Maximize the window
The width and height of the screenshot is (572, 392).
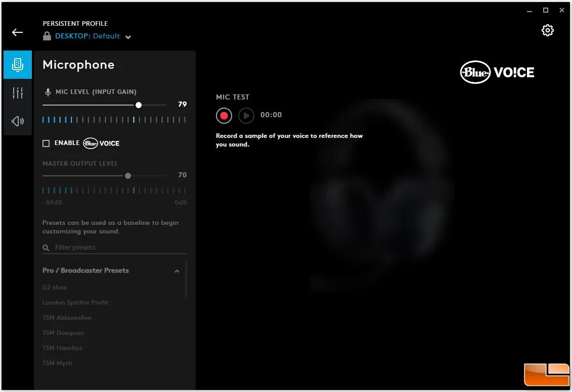point(546,10)
